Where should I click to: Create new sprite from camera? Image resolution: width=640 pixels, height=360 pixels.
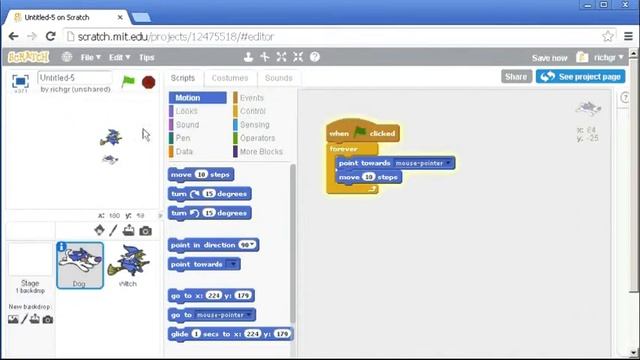pyautogui.click(x=145, y=231)
